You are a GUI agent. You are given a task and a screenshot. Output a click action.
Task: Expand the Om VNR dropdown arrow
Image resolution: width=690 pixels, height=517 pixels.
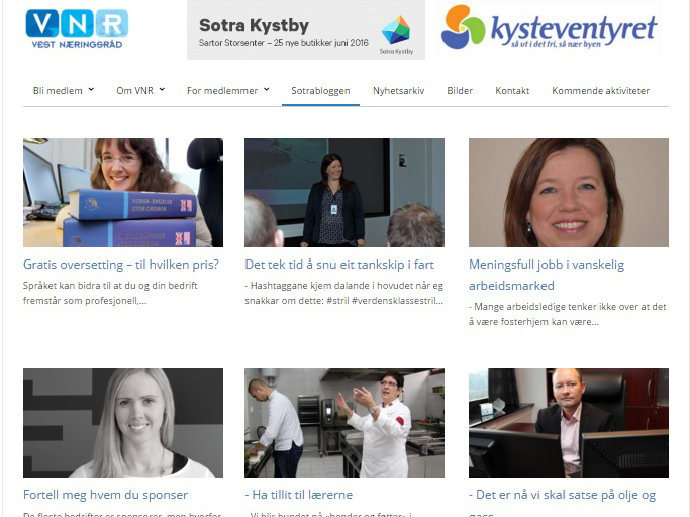point(162,89)
